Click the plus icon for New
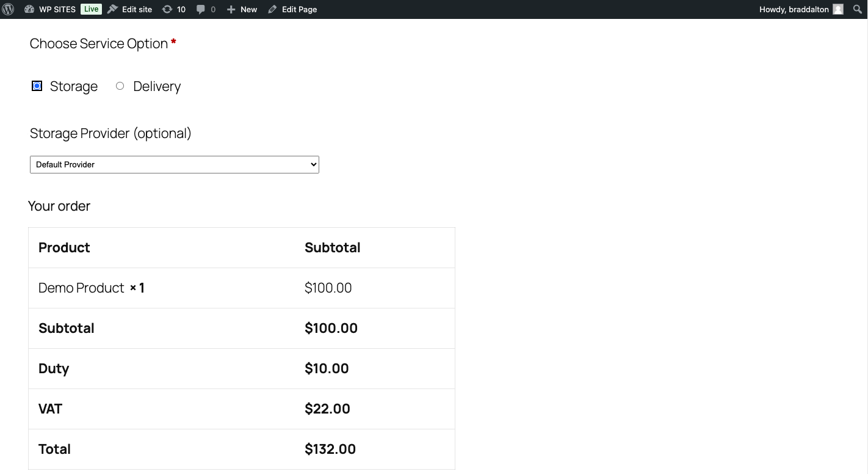The image size is (868, 474). point(231,9)
